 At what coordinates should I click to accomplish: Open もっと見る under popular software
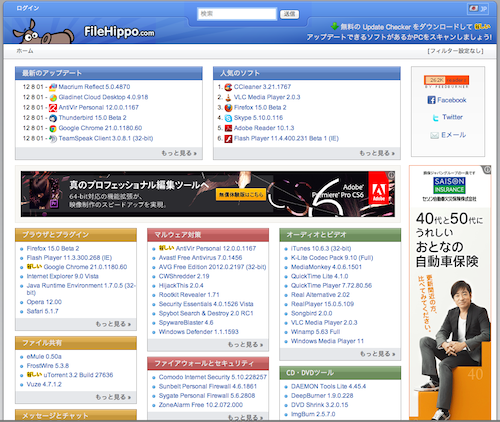coord(377,153)
